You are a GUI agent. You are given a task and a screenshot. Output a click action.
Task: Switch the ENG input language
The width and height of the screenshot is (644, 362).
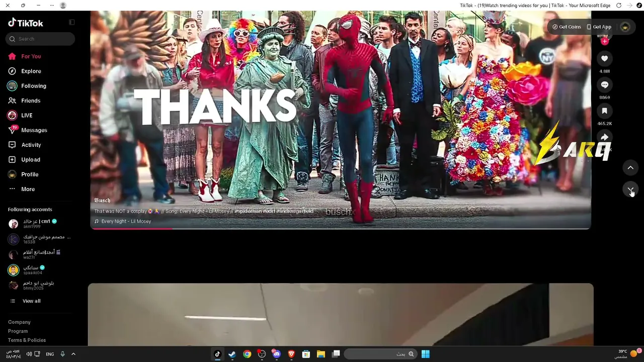tap(50, 354)
